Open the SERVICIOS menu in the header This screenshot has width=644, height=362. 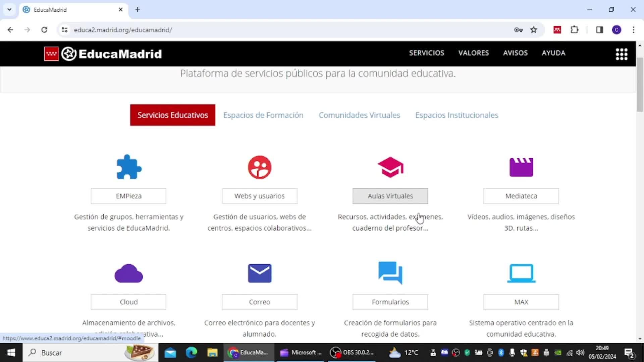coord(426,53)
